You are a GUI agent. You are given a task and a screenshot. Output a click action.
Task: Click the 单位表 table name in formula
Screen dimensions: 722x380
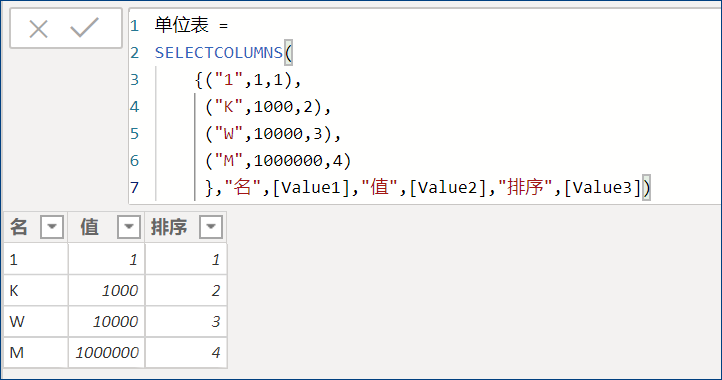tap(181, 25)
